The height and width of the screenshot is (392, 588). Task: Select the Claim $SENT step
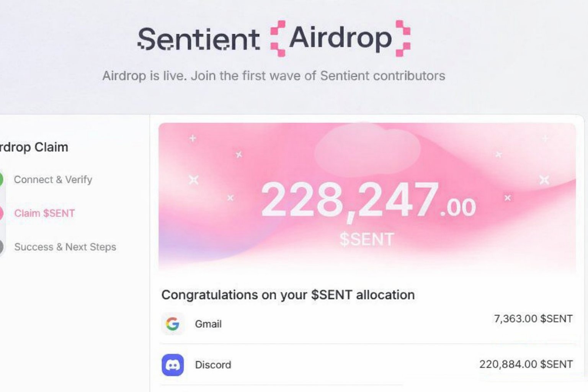point(44,213)
